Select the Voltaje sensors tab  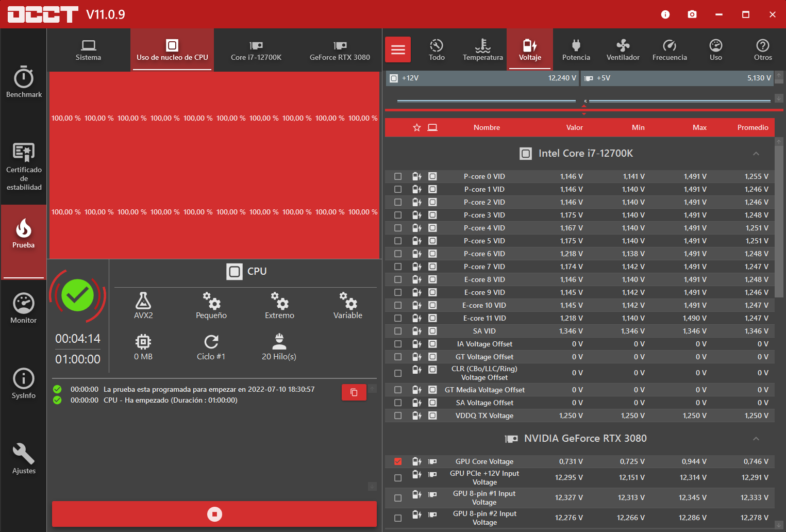(x=530, y=49)
